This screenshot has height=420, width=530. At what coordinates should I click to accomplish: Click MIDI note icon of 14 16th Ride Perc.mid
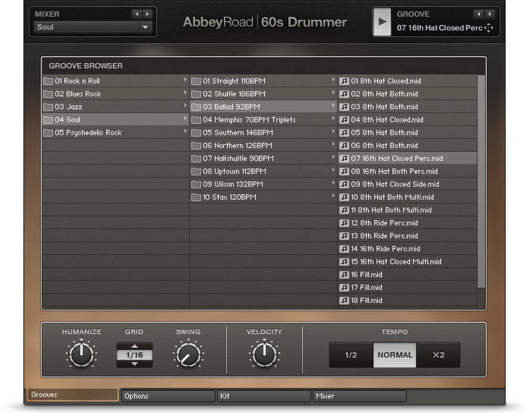point(344,249)
